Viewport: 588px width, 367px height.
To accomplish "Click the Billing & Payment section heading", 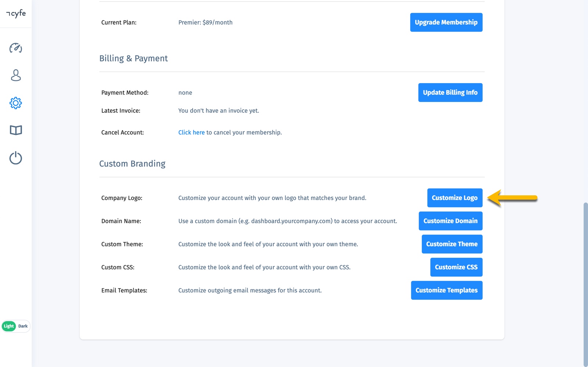I will pos(134,58).
